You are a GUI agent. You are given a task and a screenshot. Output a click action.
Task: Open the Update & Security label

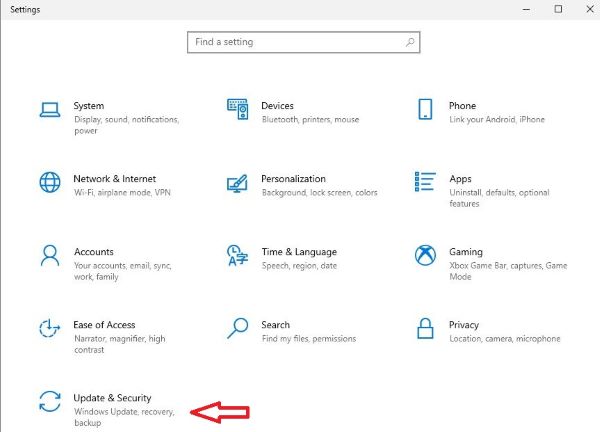[112, 398]
